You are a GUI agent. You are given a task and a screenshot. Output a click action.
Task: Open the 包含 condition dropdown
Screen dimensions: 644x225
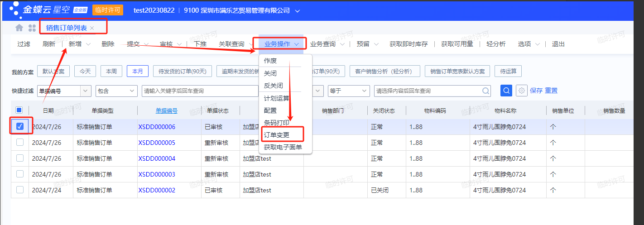[132, 91]
